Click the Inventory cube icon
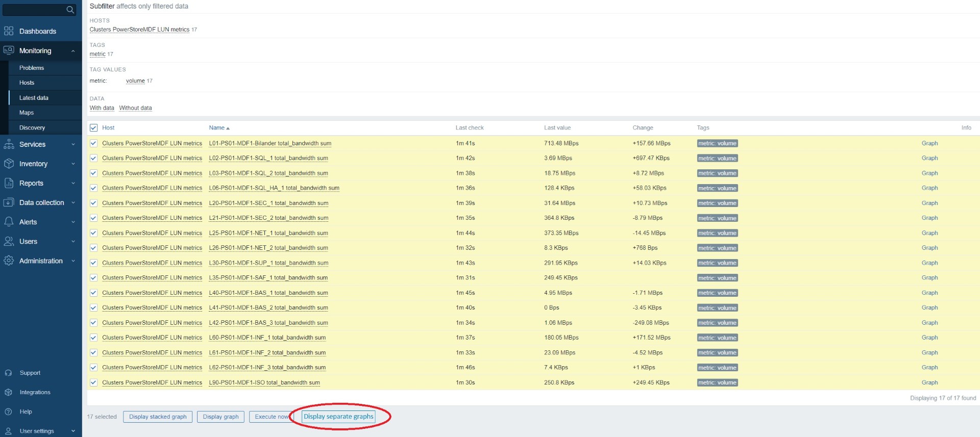Screen dimensions: 980x437 click(9, 164)
